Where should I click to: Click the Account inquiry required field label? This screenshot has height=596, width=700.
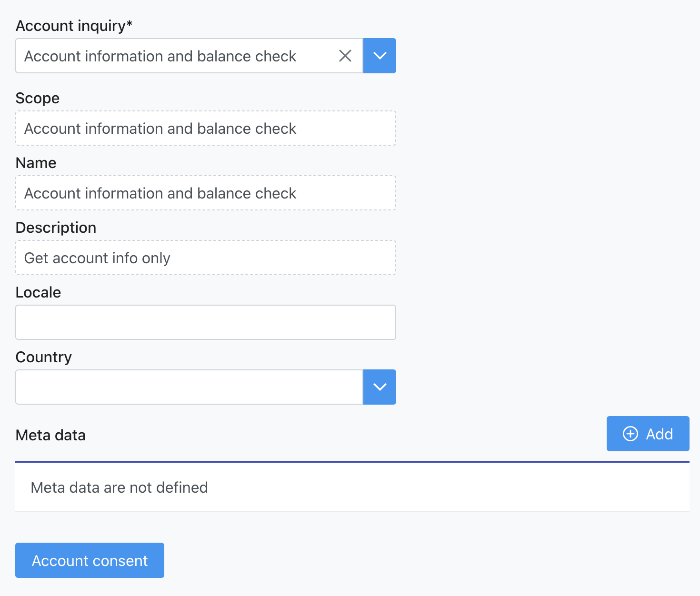pos(74,25)
